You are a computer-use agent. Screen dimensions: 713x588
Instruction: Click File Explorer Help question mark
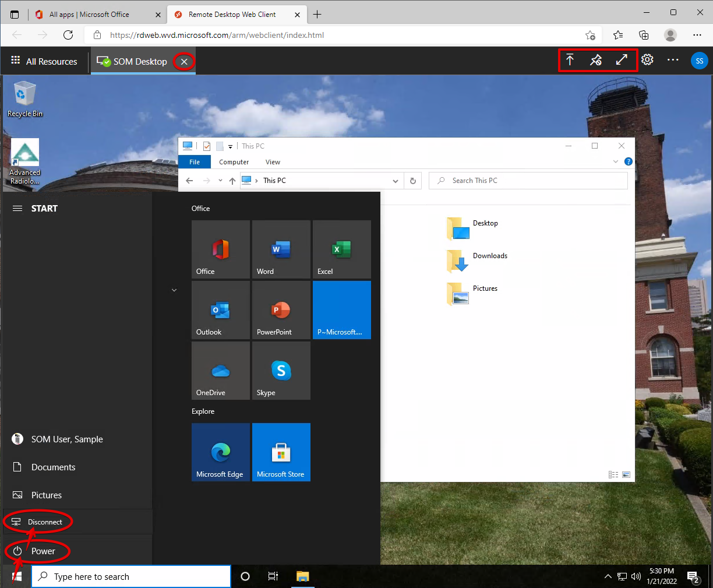[629, 161]
